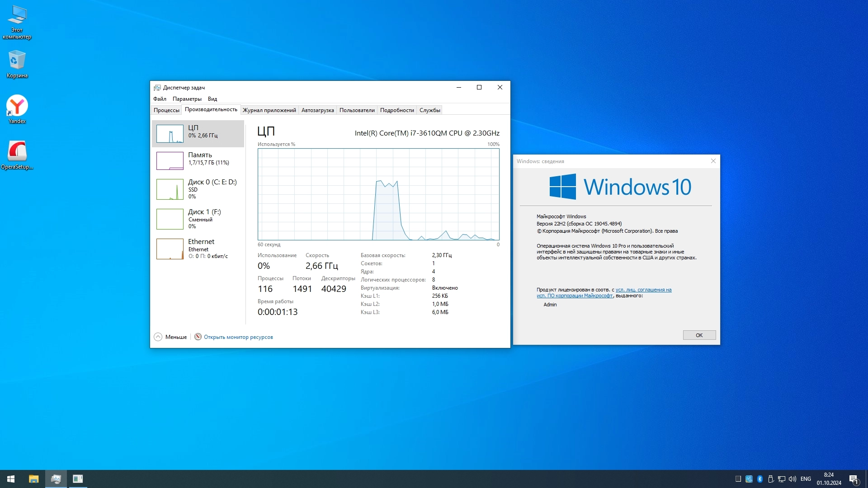The width and height of the screenshot is (868, 488).
Task: Select the CPU (ЦП) performance thumbnail
Action: click(x=170, y=134)
